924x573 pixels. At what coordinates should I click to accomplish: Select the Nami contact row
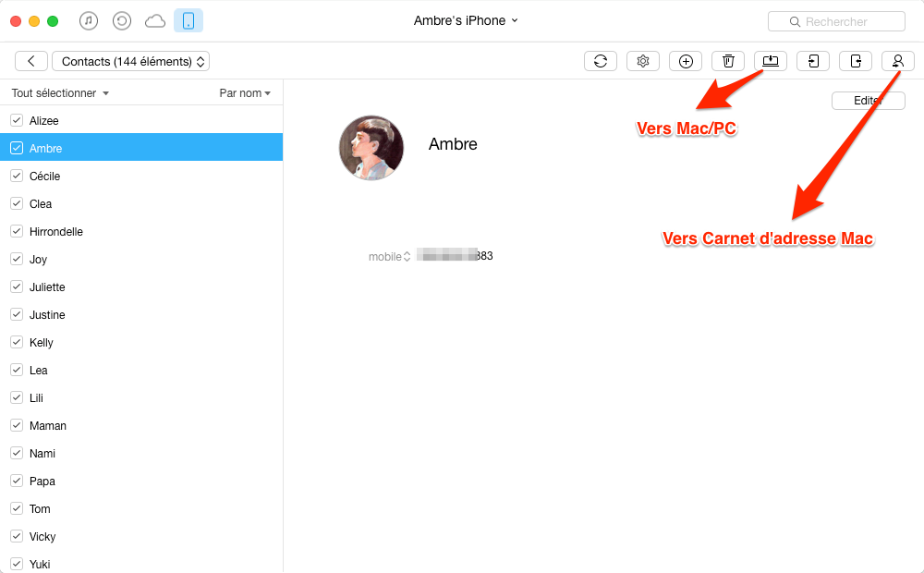(x=141, y=454)
